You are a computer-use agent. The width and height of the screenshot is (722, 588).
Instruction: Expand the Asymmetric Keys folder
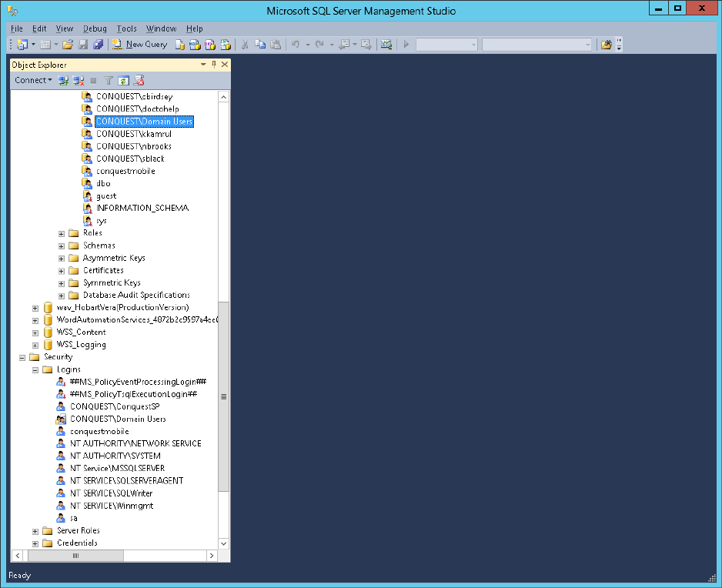tap(62, 259)
